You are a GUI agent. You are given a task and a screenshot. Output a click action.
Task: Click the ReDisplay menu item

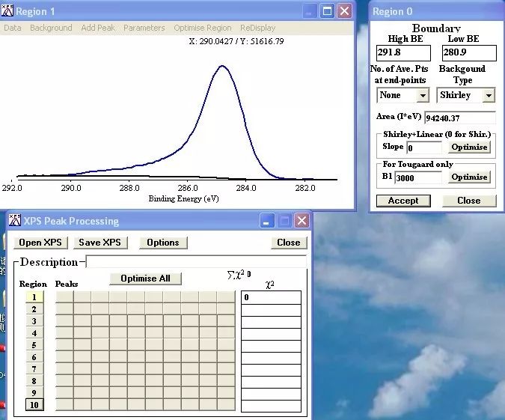point(257,28)
